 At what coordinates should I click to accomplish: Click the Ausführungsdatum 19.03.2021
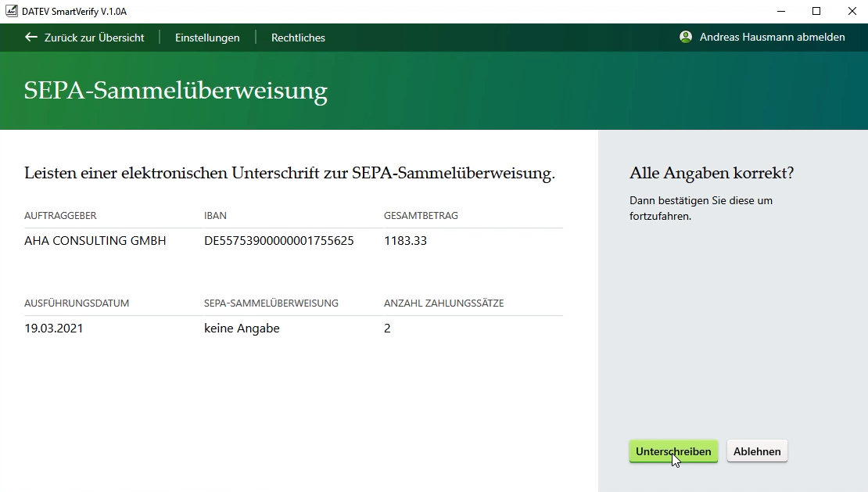54,328
